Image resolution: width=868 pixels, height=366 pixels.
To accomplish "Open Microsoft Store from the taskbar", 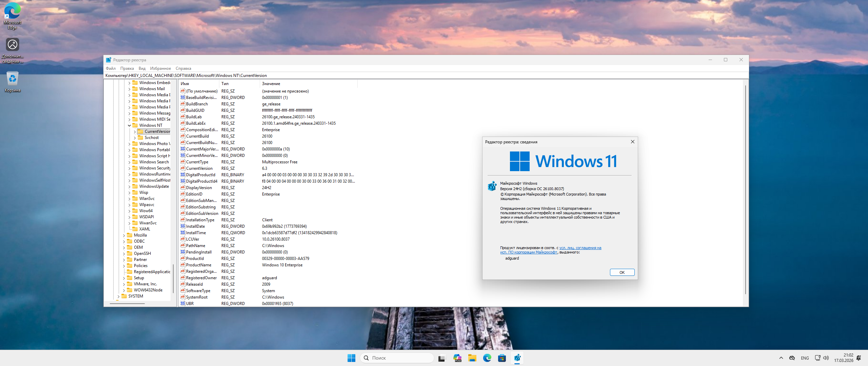I will click(x=502, y=358).
